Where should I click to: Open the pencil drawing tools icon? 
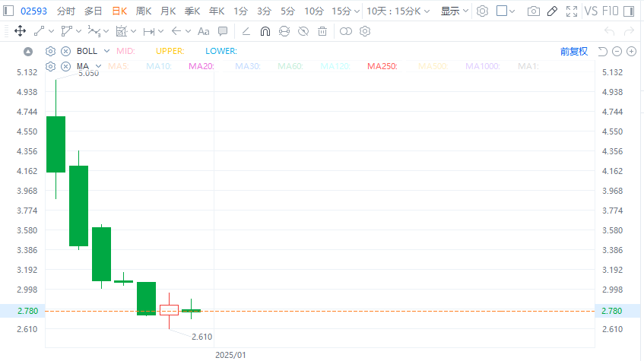tap(553, 11)
